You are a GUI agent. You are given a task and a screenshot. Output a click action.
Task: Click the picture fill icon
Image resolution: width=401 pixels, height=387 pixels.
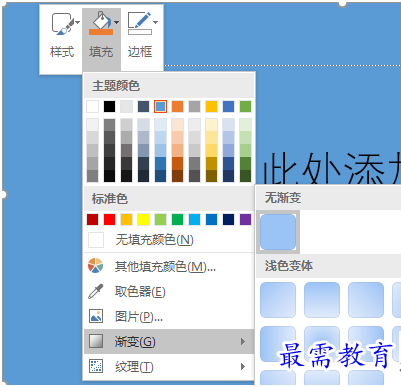pos(96,316)
